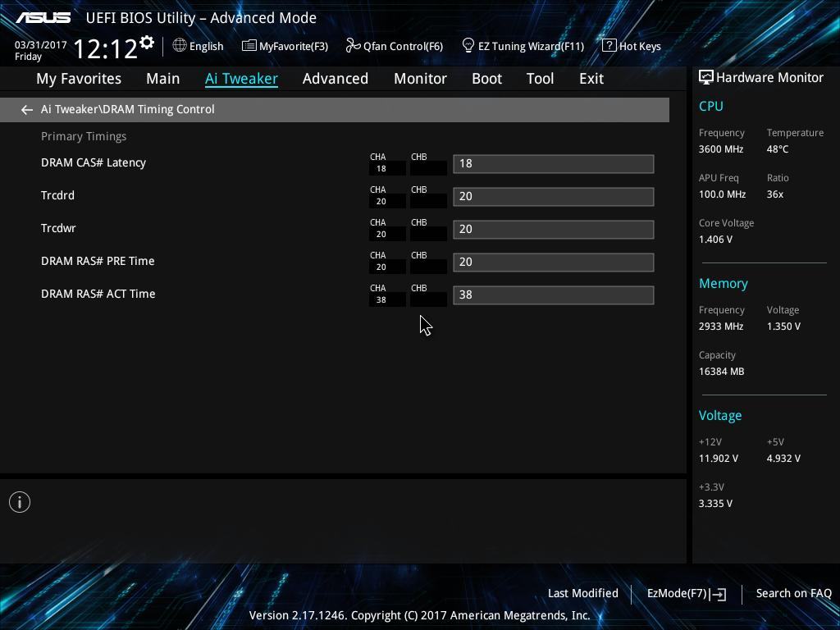The height and width of the screenshot is (630, 840).
Task: Open MyFavorite(F3) text button
Action: 294,47
